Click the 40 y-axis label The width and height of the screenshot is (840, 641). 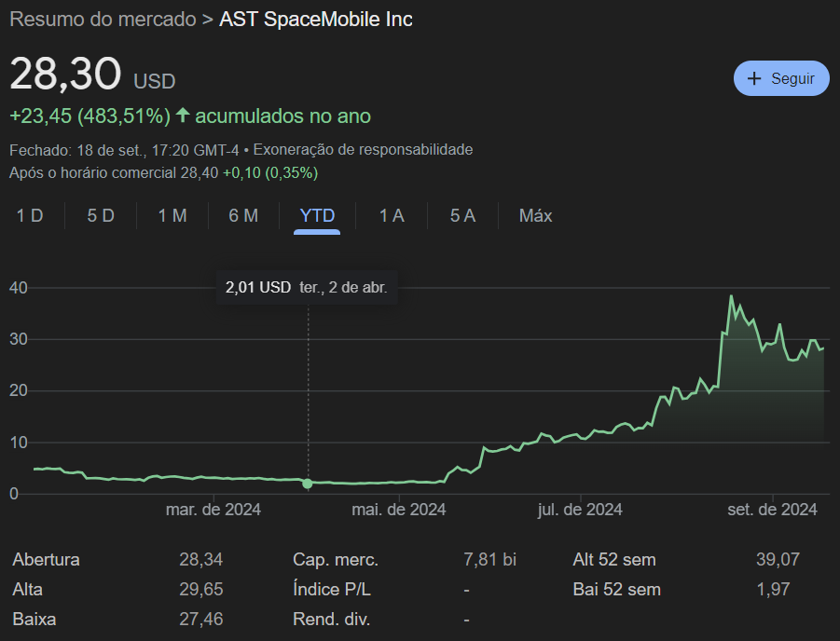click(x=19, y=288)
